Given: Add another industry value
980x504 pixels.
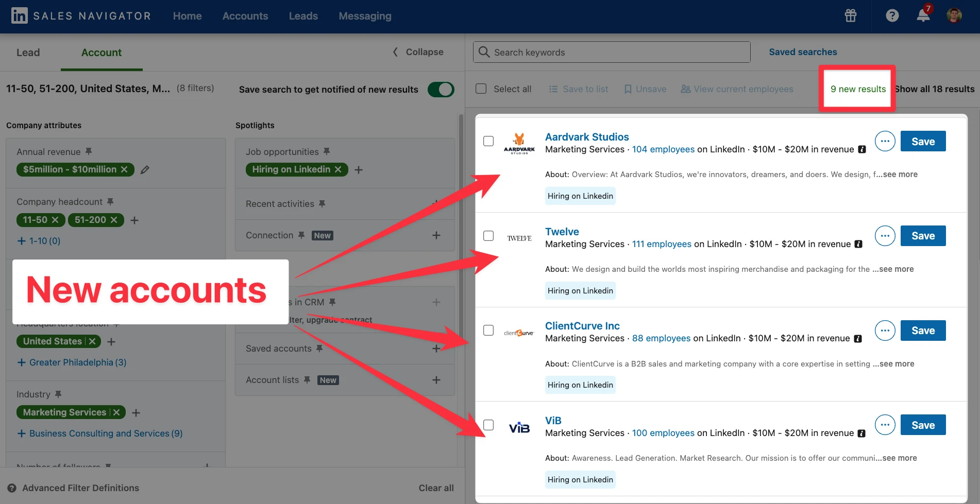Looking at the screenshot, I should (136, 413).
